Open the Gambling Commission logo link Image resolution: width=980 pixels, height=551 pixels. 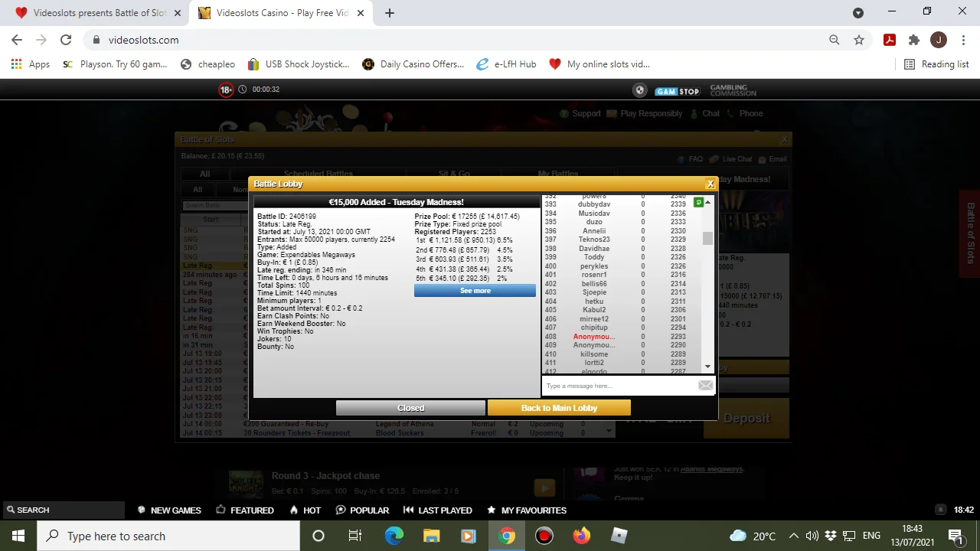(x=733, y=90)
